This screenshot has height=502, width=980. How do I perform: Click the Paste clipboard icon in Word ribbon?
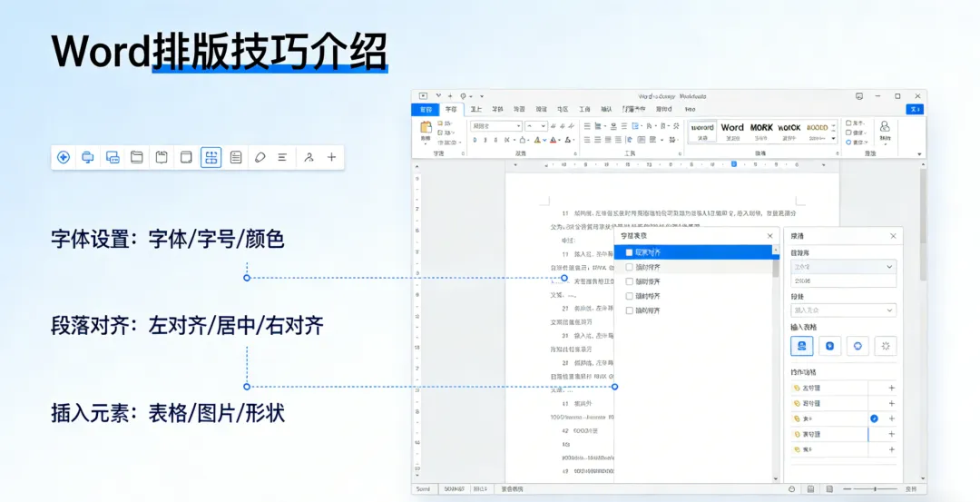tap(426, 127)
